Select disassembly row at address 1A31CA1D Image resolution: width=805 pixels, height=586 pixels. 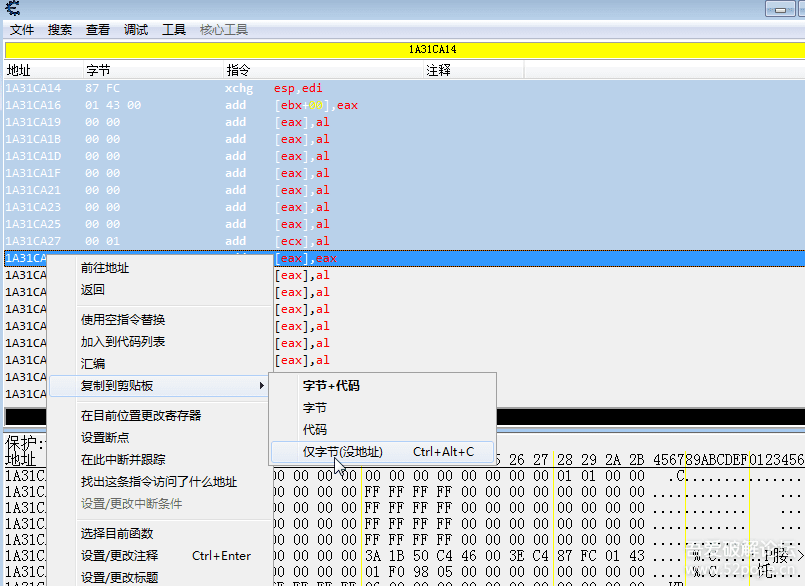pos(405,156)
